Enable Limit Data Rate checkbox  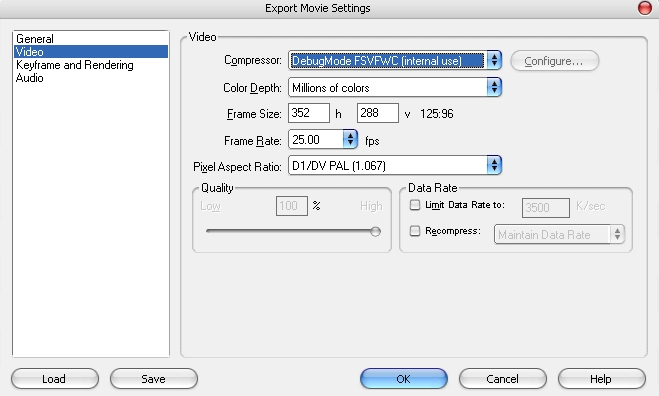(x=415, y=205)
